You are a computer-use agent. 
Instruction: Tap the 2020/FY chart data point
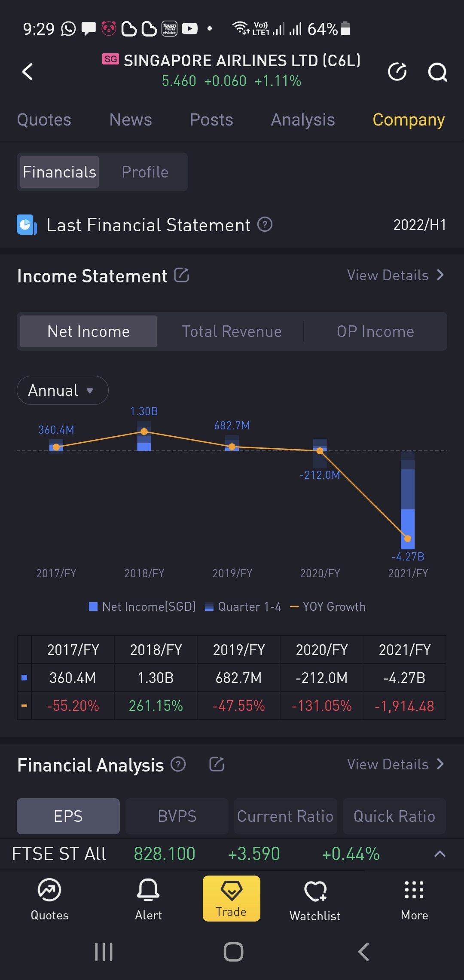click(320, 450)
